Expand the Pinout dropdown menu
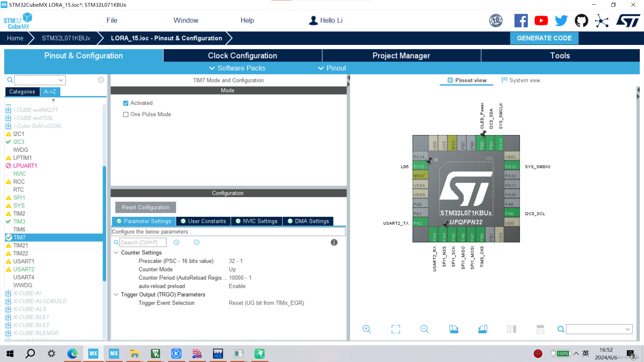 332,68
